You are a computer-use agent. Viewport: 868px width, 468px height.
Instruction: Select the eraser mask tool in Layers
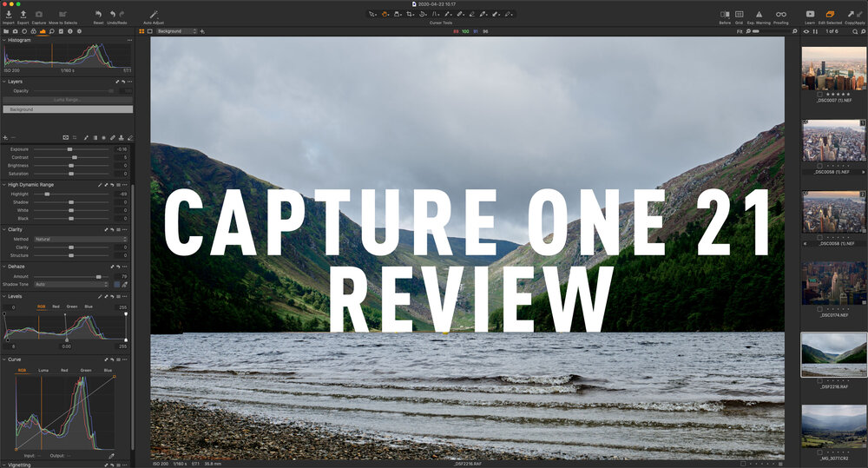(131, 138)
